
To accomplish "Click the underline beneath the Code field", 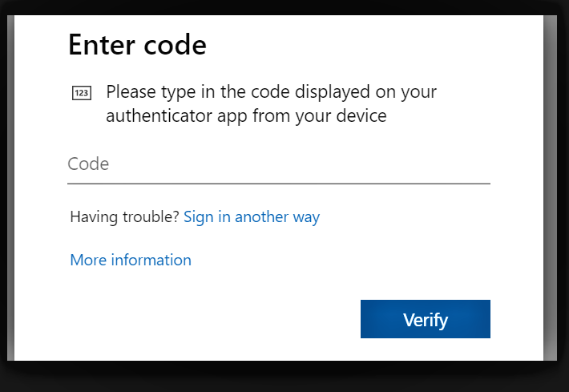I will click(x=279, y=184).
